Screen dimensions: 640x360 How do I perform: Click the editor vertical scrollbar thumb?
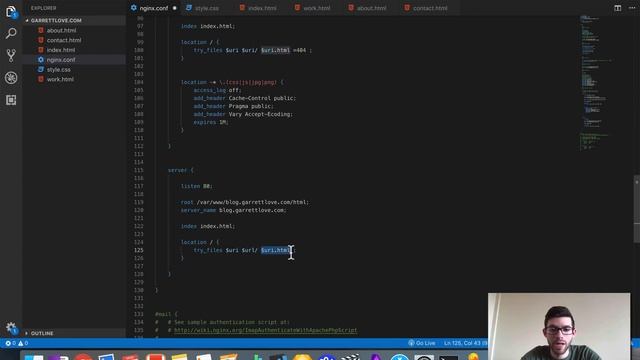[637, 209]
